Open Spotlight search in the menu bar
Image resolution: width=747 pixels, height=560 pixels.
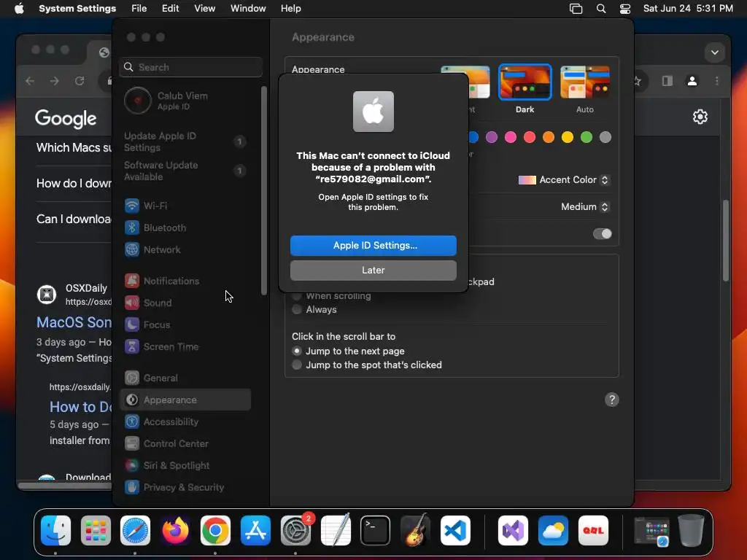tap(601, 9)
